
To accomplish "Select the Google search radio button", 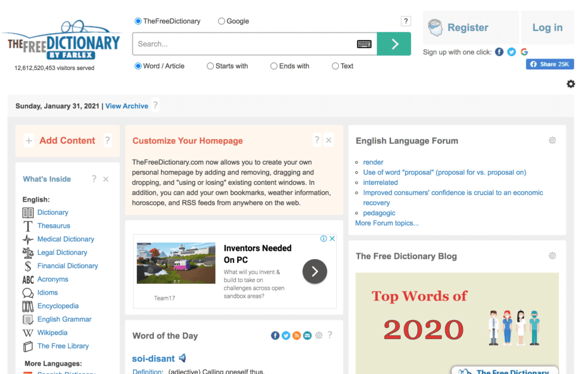I will coord(222,21).
